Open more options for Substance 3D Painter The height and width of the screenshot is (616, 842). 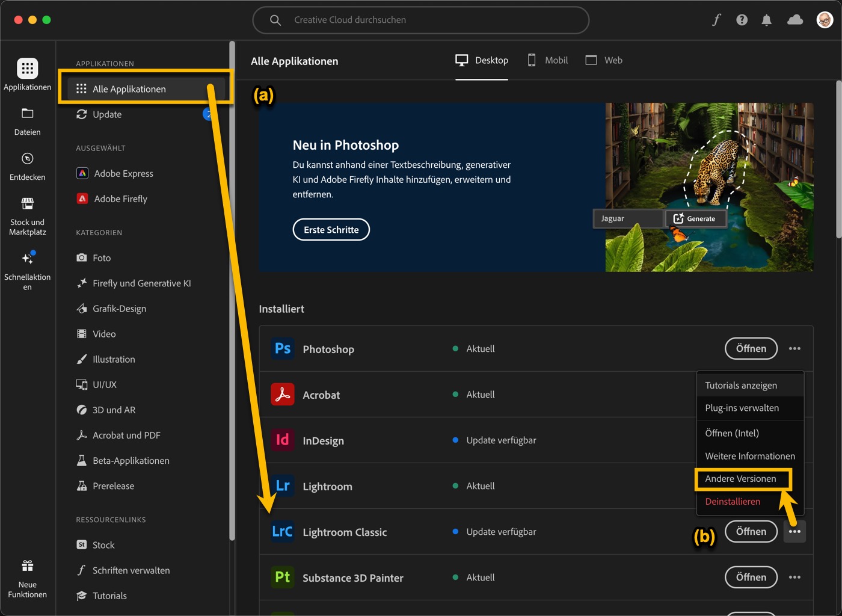coord(794,577)
